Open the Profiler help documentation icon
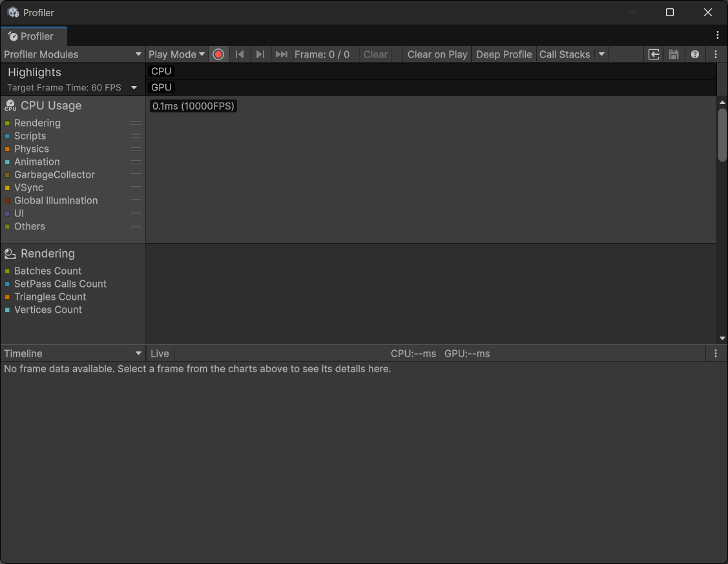728x564 pixels. tap(695, 54)
